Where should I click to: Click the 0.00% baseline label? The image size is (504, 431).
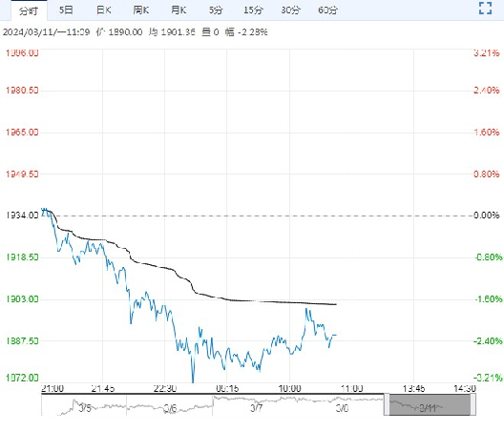pos(487,215)
